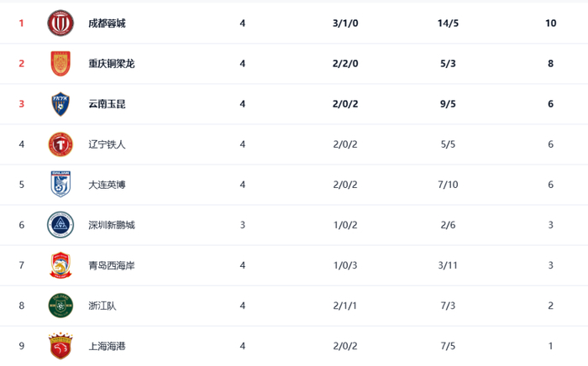Viewport: 588px width, 366px height.
Task: Click the 辽宁铁人 team logo
Action: pos(60,144)
